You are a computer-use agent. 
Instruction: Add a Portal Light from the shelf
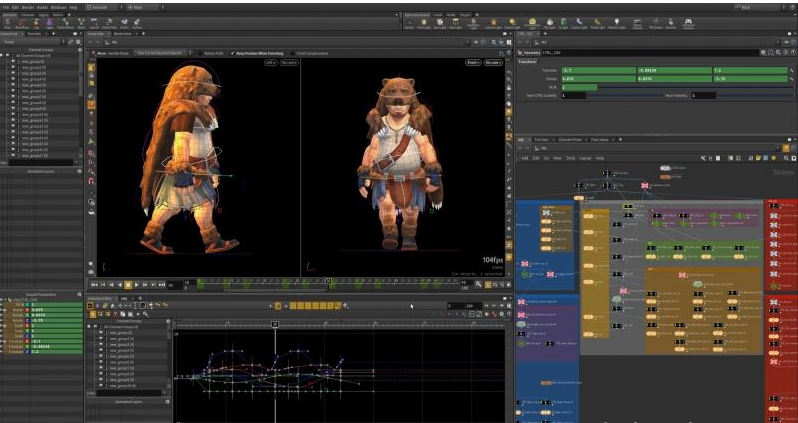tap(598, 23)
